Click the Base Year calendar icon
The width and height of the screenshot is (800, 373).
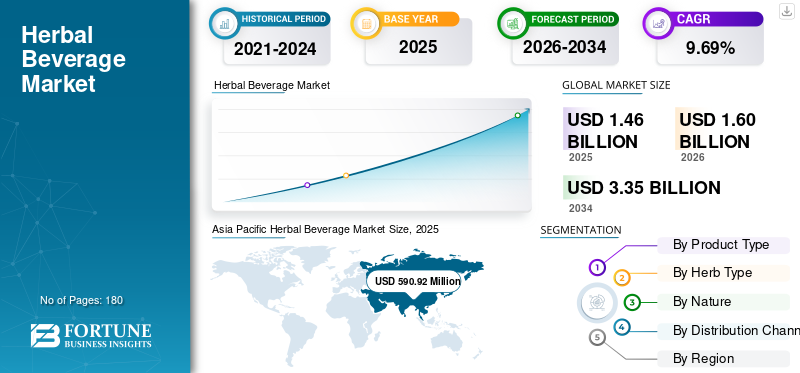pos(365,23)
